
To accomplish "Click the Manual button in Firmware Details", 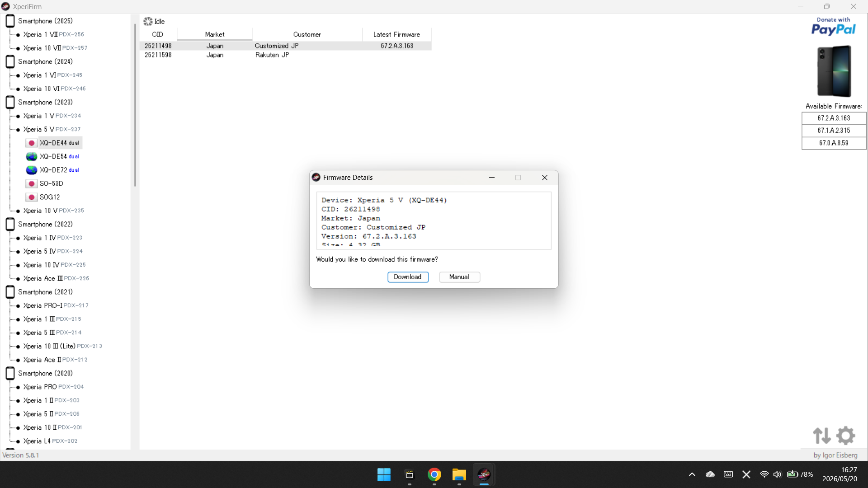I will point(459,277).
